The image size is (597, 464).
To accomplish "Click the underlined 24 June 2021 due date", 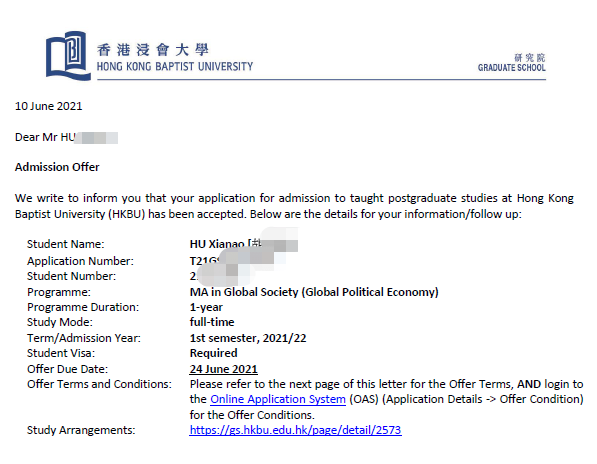I will (223, 369).
